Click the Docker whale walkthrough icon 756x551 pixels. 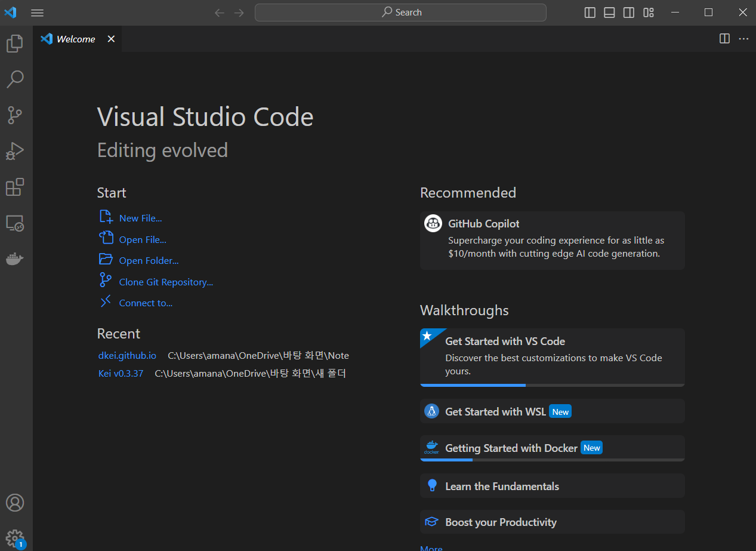coord(431,448)
